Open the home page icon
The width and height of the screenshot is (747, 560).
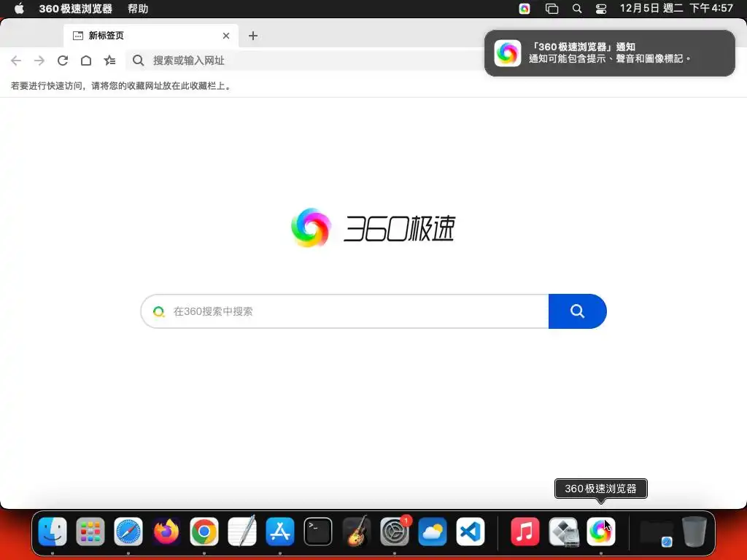tap(86, 61)
